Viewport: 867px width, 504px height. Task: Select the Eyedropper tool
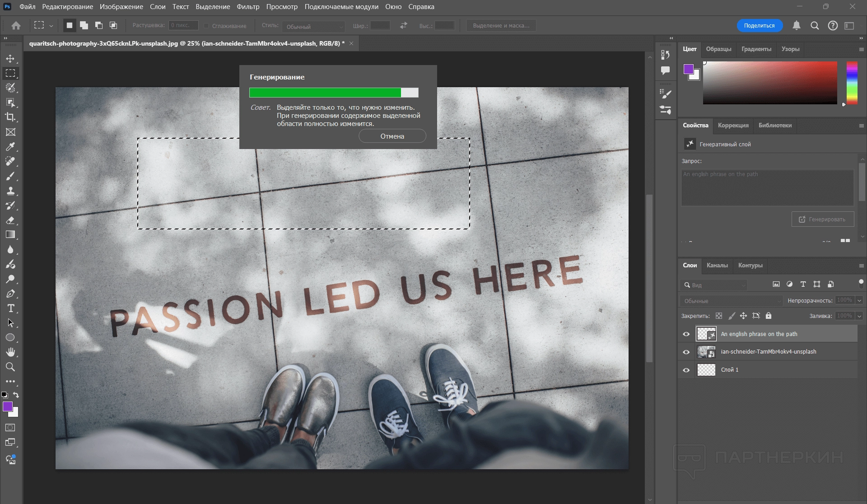pyautogui.click(x=10, y=147)
